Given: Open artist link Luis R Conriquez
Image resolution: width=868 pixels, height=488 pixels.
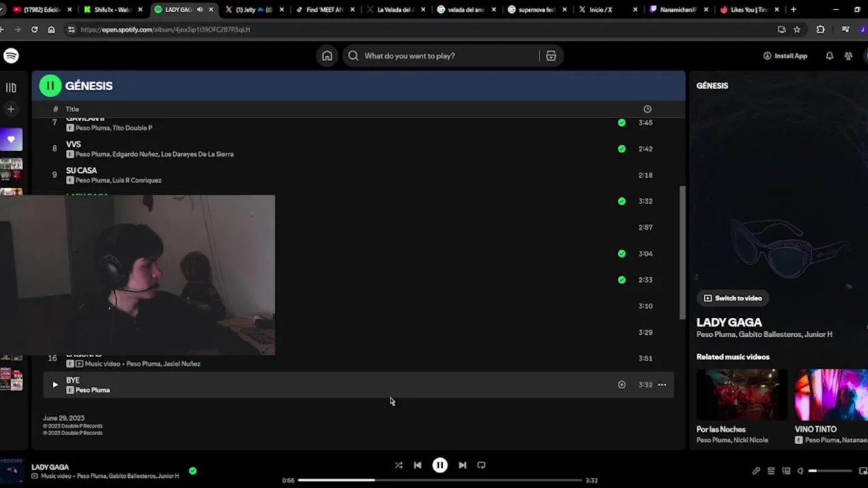Looking at the screenshot, I should point(137,180).
